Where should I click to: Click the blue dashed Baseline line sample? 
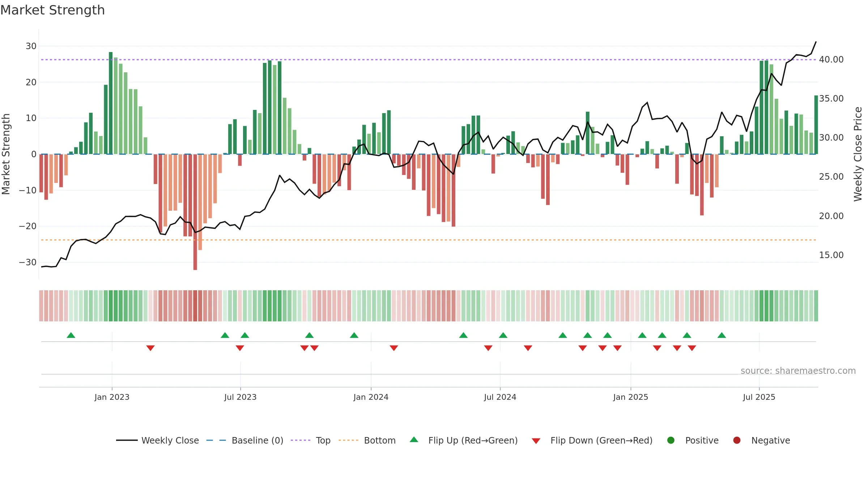216,440
